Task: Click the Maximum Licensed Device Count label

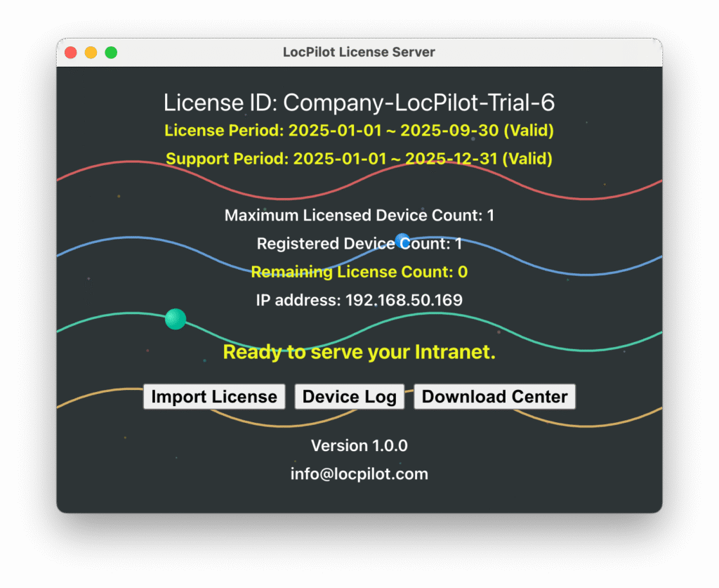Action: [x=359, y=216]
